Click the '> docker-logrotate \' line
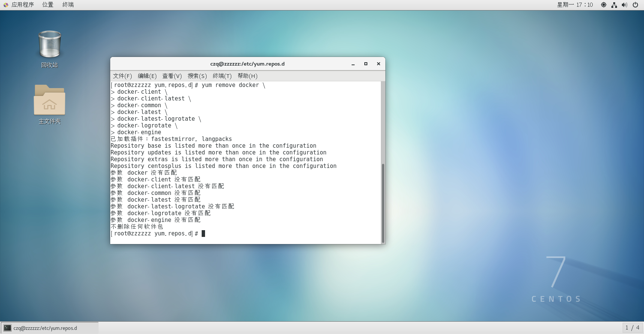Image resolution: width=644 pixels, height=334 pixels. [144, 126]
